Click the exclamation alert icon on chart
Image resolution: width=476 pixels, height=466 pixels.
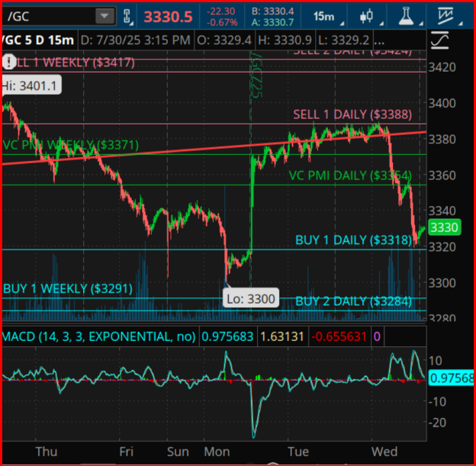click(x=9, y=62)
